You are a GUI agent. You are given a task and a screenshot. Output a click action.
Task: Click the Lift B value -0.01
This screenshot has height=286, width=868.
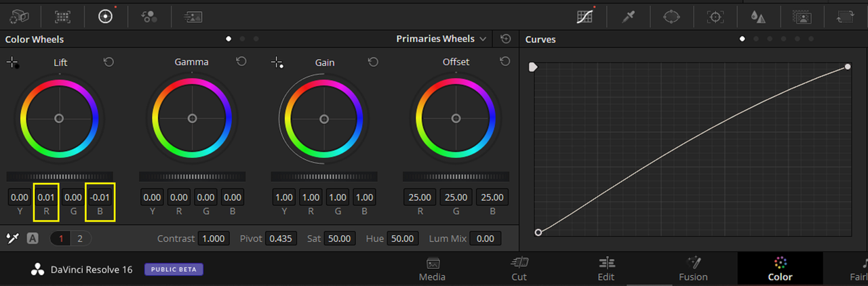[100, 197]
